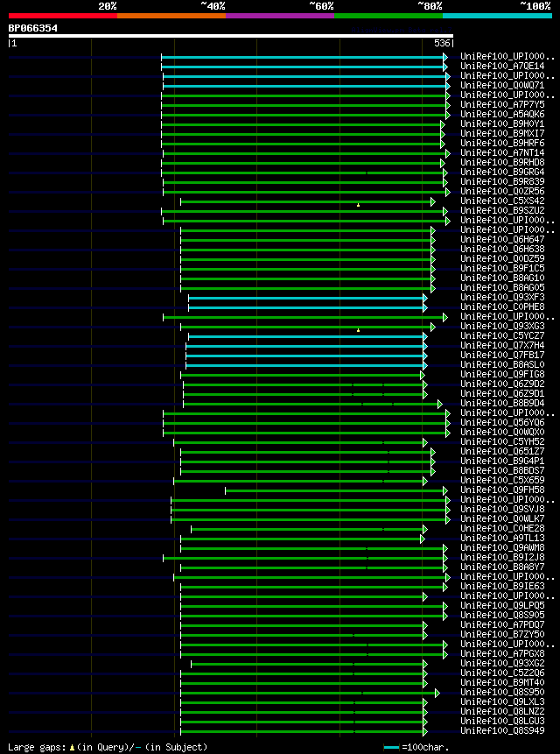Click the UniRef100_Q9AWM8 label
This screenshot has height=754, width=560.
coord(502,547)
